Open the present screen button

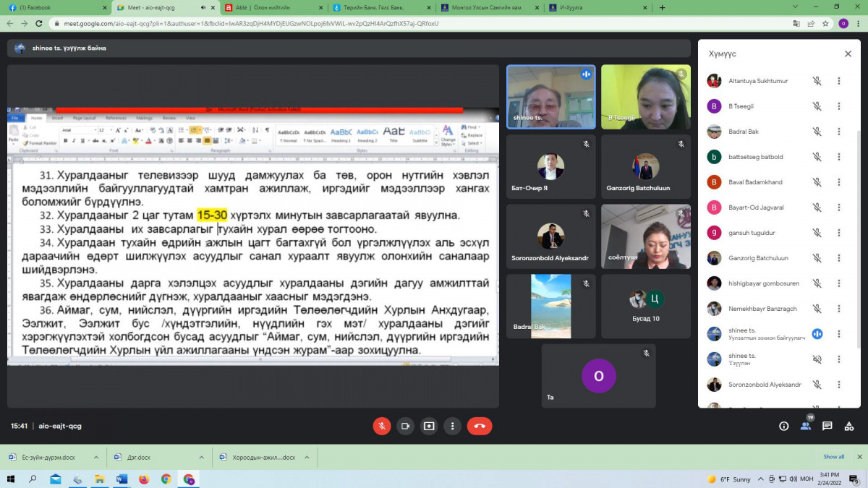pos(429,426)
